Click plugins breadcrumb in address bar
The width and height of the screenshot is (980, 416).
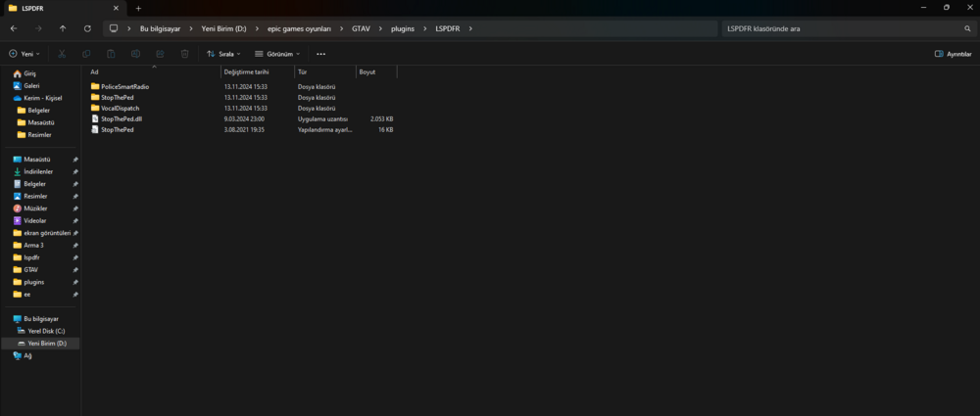pyautogui.click(x=403, y=28)
